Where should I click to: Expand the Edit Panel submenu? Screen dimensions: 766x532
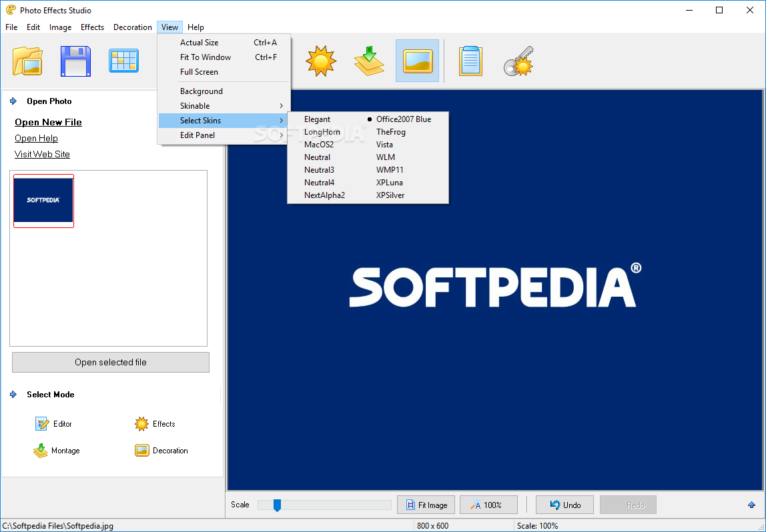click(224, 135)
